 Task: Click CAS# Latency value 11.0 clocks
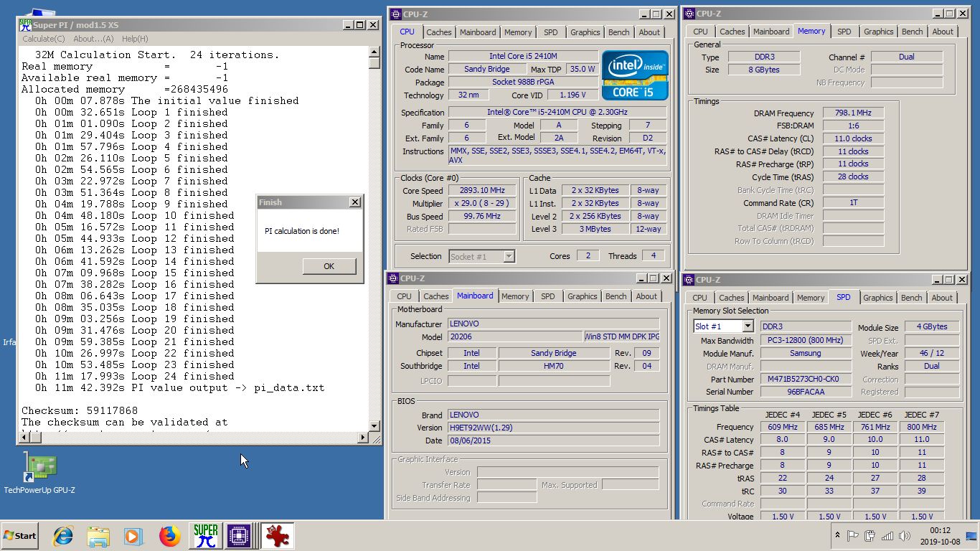(x=853, y=138)
